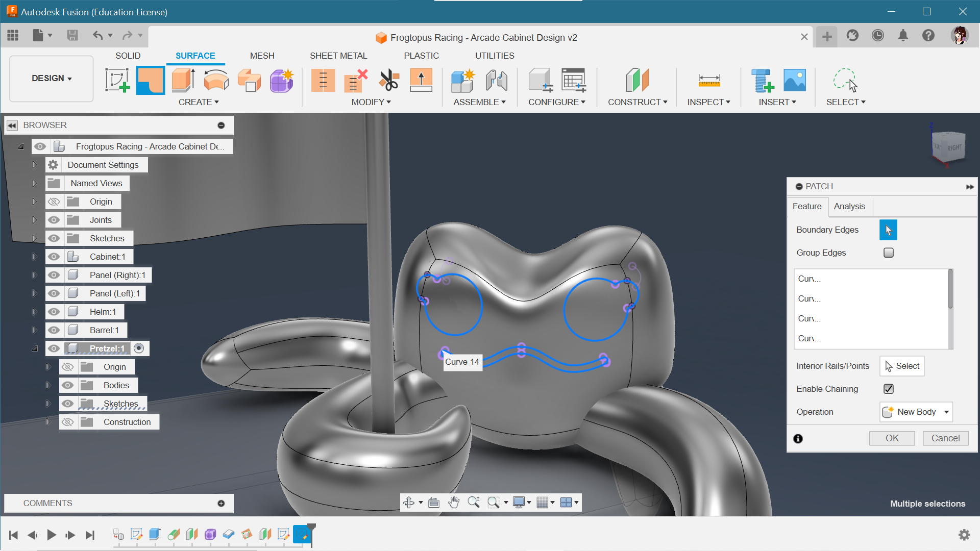Switch to the MESH tab
This screenshot has height=551, width=980.
coord(262,56)
